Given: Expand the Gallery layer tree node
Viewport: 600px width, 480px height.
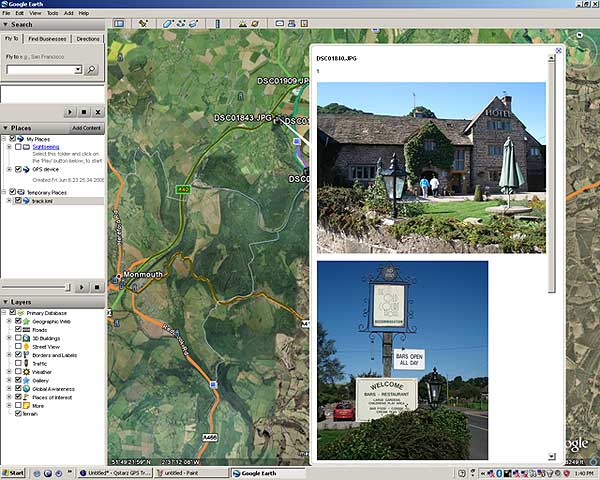Looking at the screenshot, I should pyautogui.click(x=9, y=380).
